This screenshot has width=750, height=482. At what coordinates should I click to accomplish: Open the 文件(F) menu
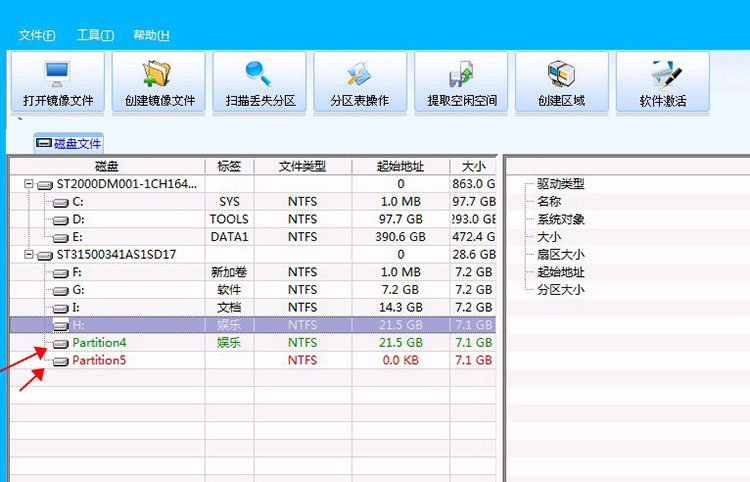37,35
